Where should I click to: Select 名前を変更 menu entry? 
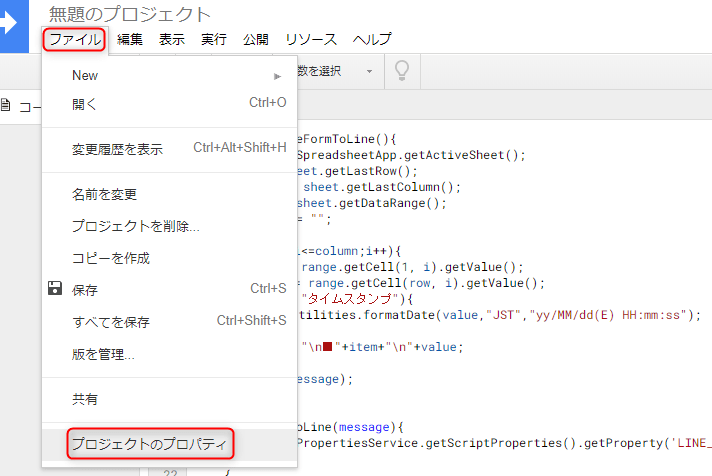[x=169, y=194]
